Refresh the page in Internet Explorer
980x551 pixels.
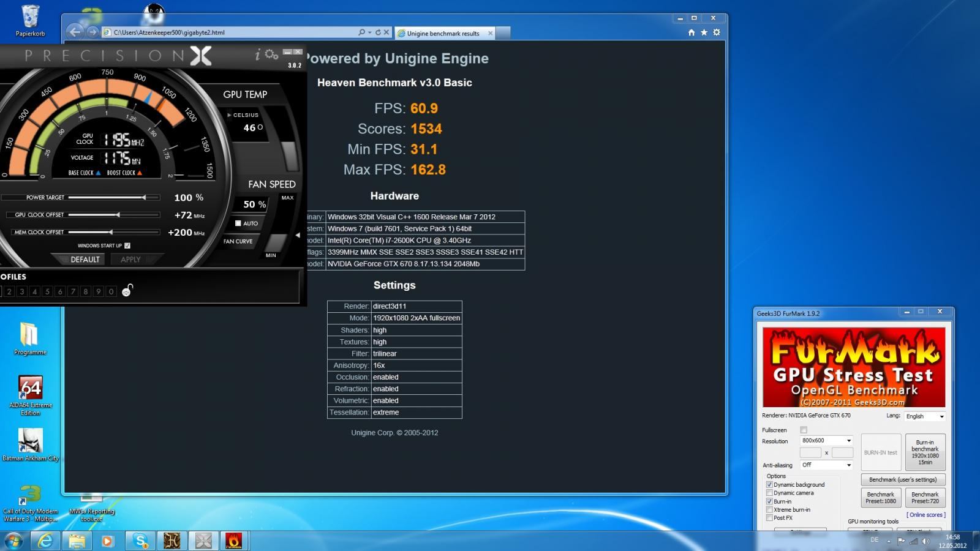pos(378,32)
